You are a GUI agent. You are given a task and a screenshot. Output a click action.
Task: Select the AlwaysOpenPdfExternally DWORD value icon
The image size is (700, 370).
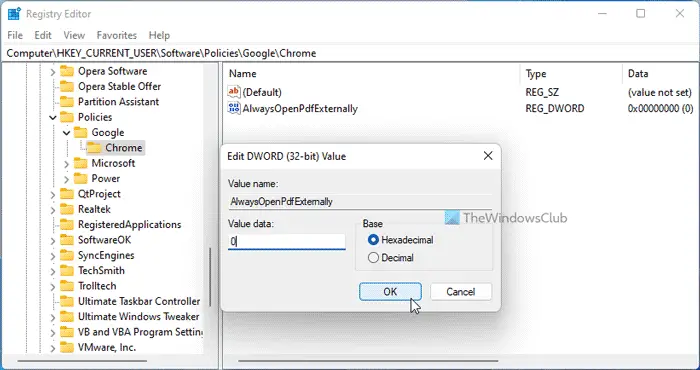pyautogui.click(x=234, y=108)
